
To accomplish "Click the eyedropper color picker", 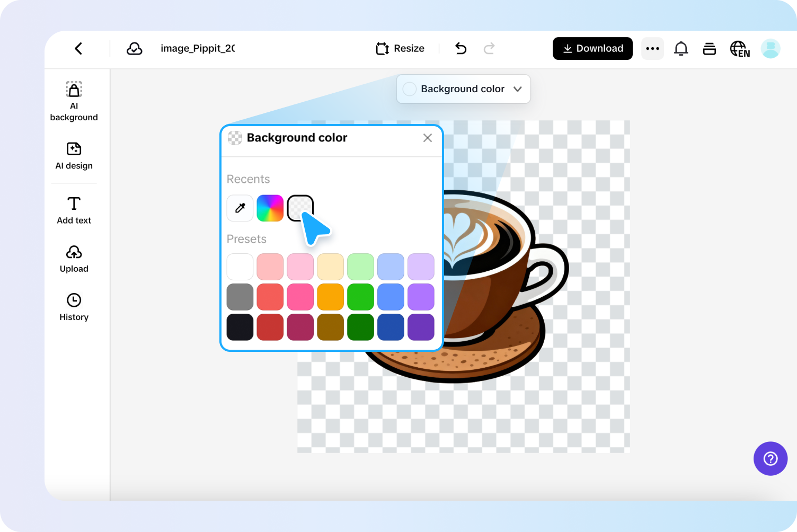I will [240, 208].
